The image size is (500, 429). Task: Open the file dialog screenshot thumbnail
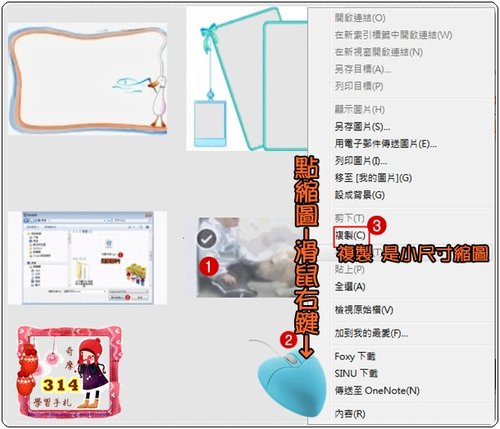click(87, 258)
